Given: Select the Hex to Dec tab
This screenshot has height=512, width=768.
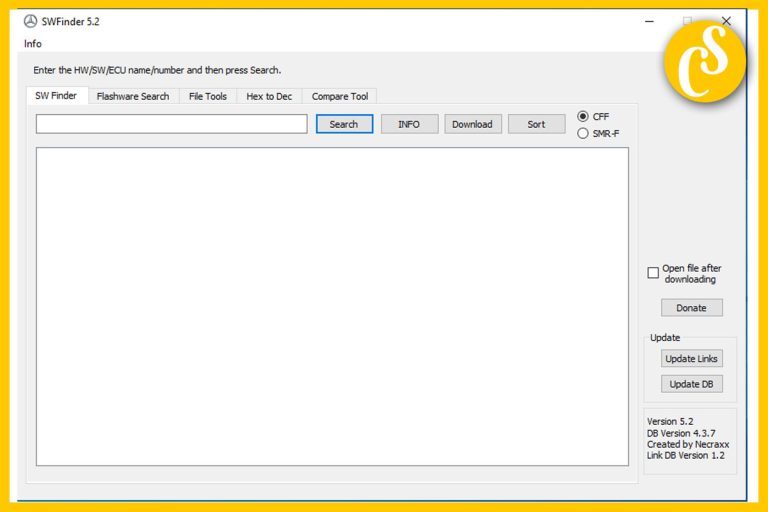Looking at the screenshot, I should click(x=269, y=97).
